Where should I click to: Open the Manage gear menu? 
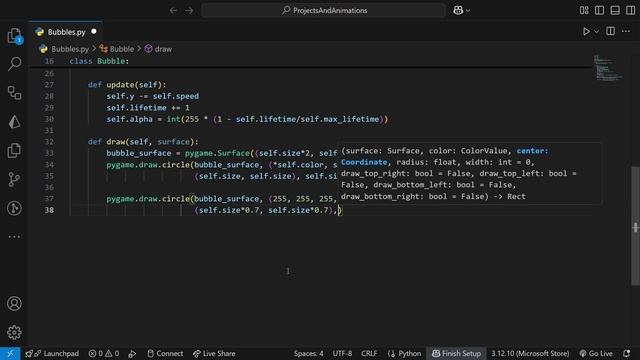(x=14, y=333)
